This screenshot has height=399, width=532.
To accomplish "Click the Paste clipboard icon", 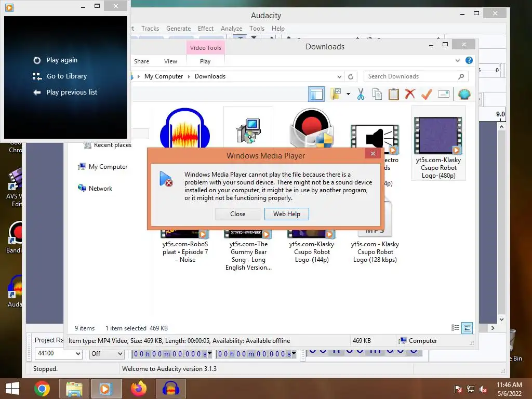I will [x=394, y=94].
